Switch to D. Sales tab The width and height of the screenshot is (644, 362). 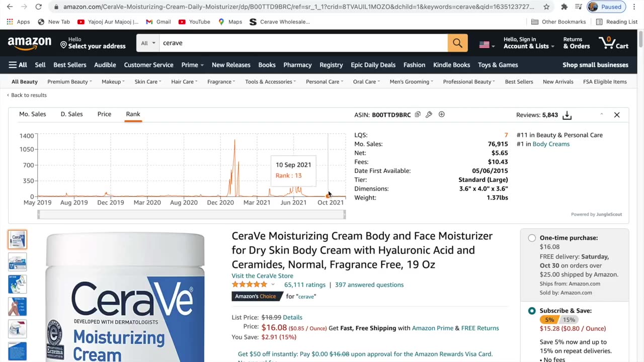[71, 114]
